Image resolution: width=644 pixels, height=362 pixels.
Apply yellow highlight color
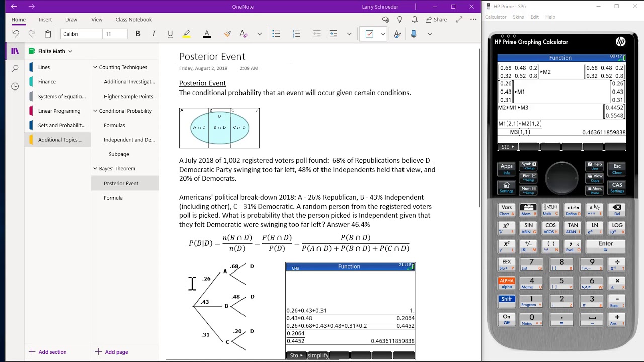[x=187, y=34]
